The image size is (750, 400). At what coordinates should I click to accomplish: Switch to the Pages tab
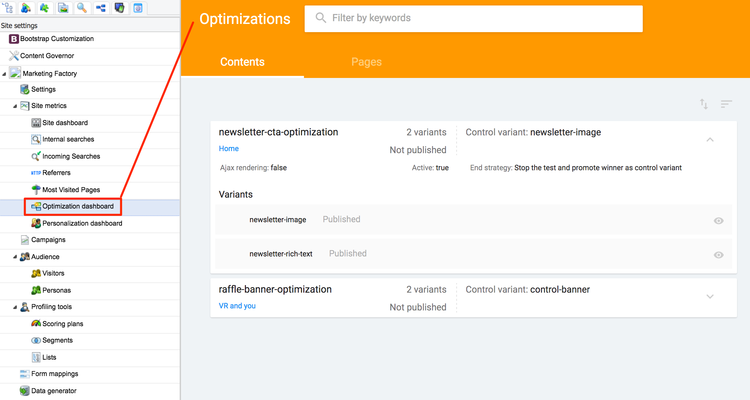[366, 62]
